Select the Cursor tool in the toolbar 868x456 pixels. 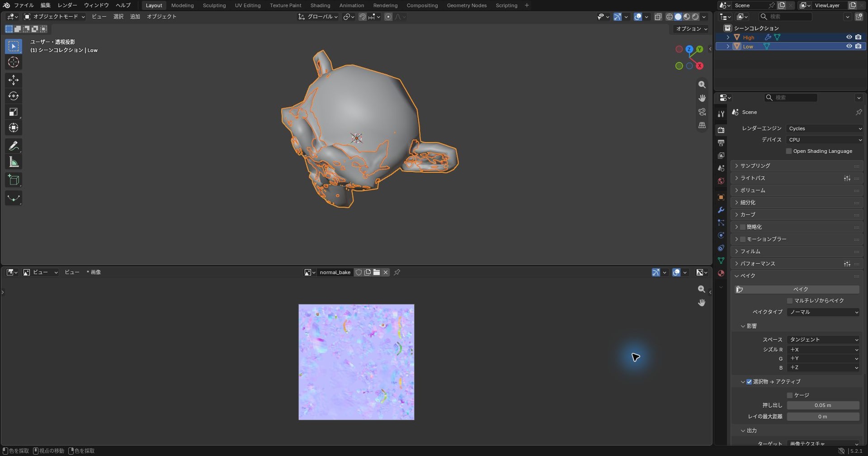14,62
